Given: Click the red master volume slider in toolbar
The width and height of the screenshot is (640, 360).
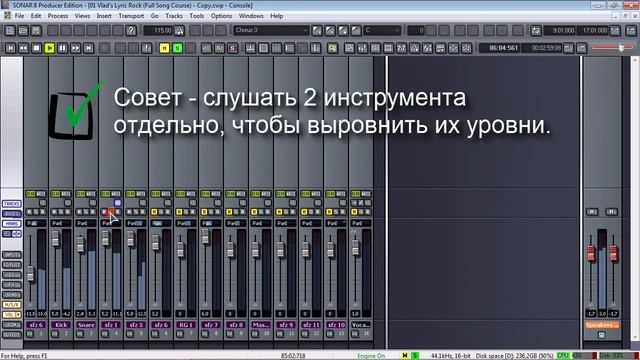Looking at the screenshot, I should pos(621,48).
